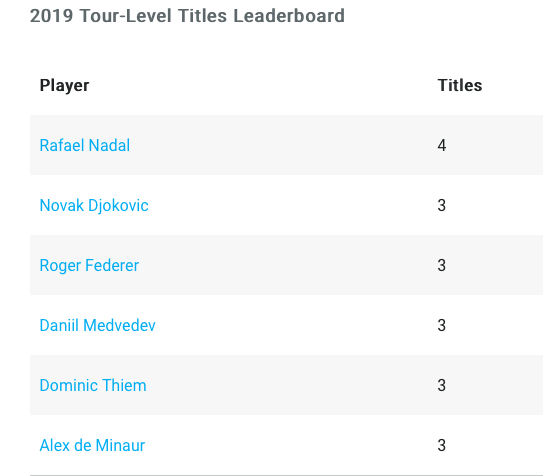Open Rafael Nadal's player link
543x476 pixels.
85,145
